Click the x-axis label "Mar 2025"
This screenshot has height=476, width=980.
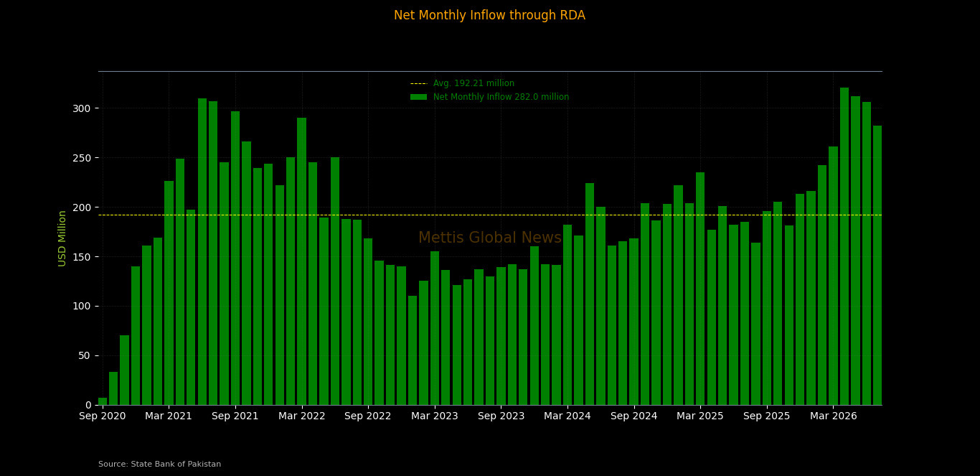click(x=700, y=416)
